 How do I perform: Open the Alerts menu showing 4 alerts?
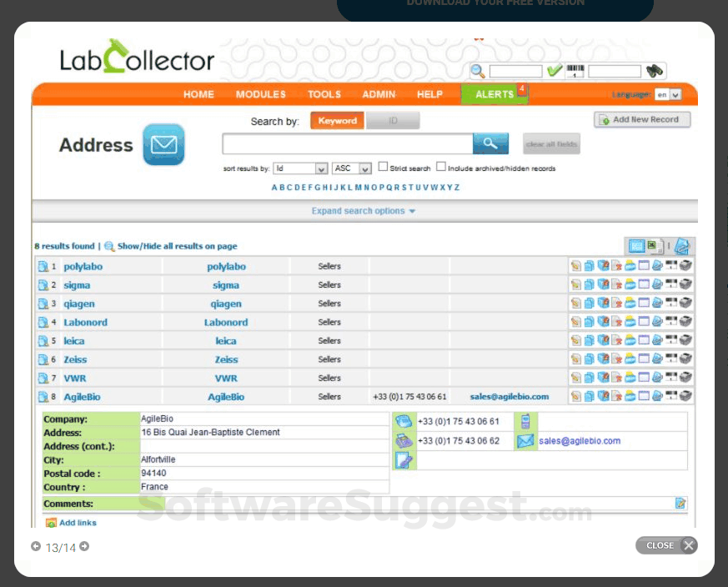pos(495,94)
